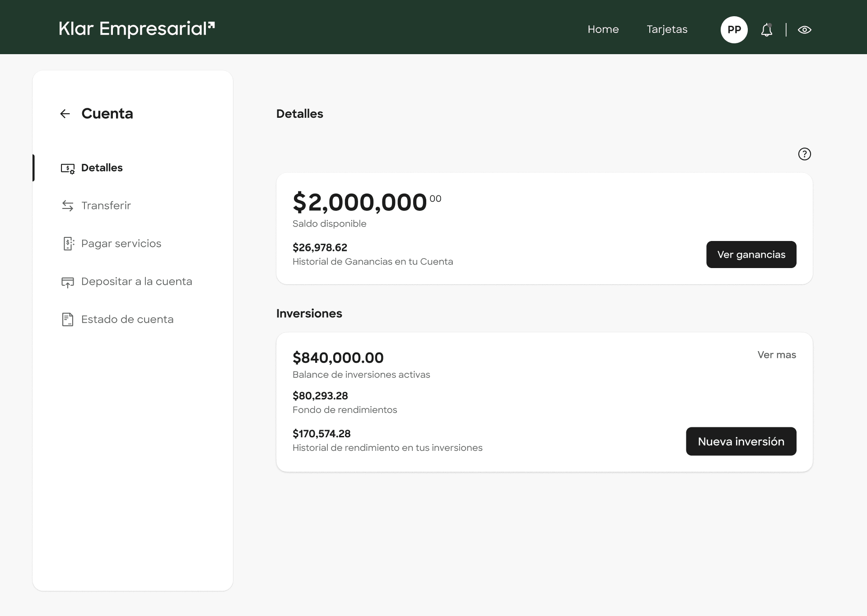
Task: Open the Tarjetas section
Action: [x=667, y=29]
